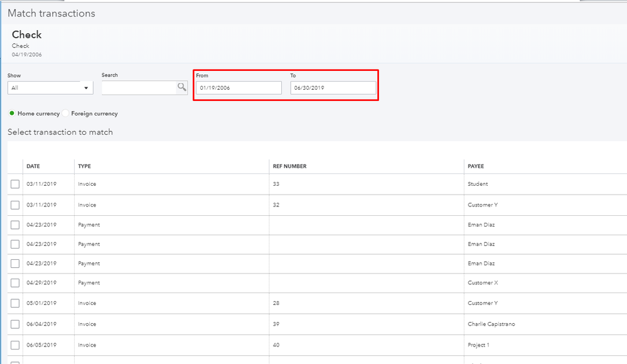627x364 pixels.
Task: Check the invoice 33 Student row
Action: point(15,184)
